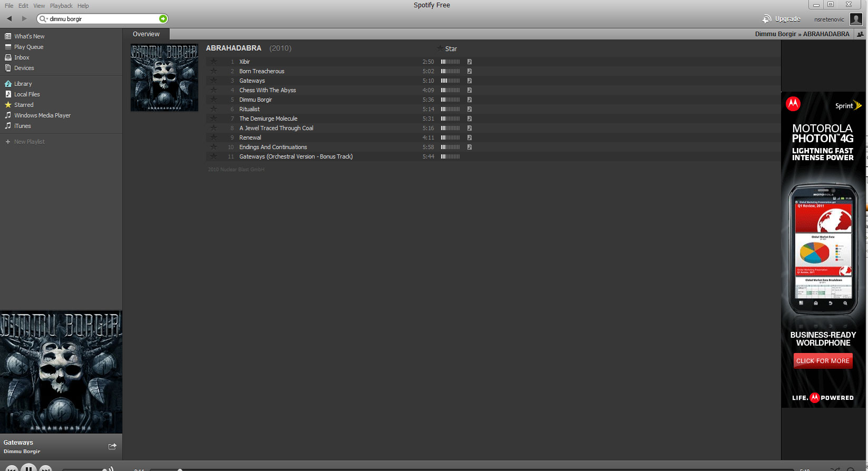The image size is (868, 471).
Task: Go forward with the right arrow button
Action: tap(24, 18)
